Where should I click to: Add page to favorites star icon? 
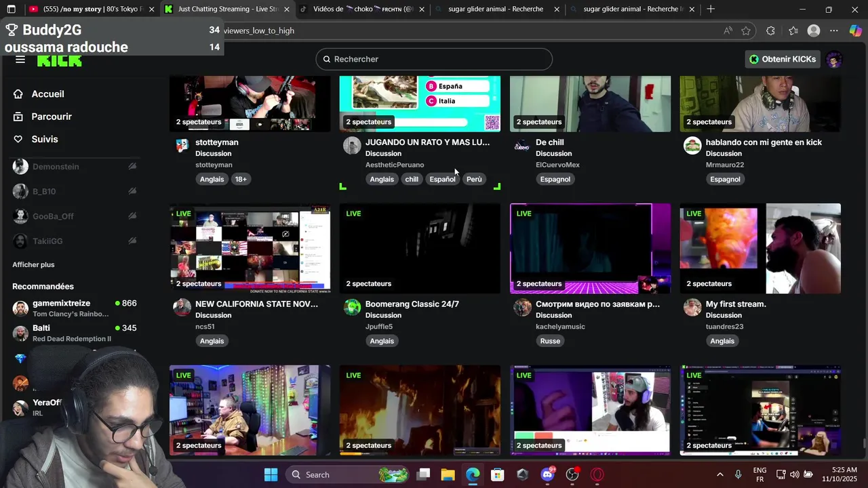click(746, 30)
